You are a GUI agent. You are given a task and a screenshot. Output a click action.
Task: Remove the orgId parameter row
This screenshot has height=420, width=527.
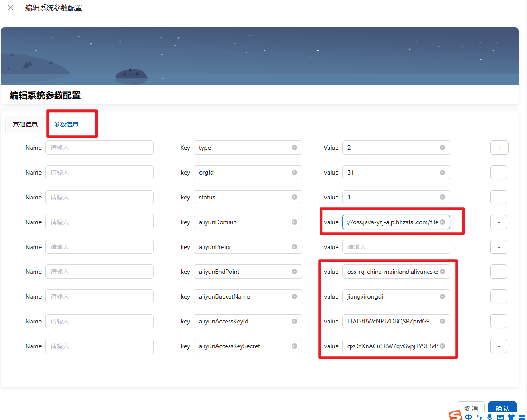(x=499, y=172)
